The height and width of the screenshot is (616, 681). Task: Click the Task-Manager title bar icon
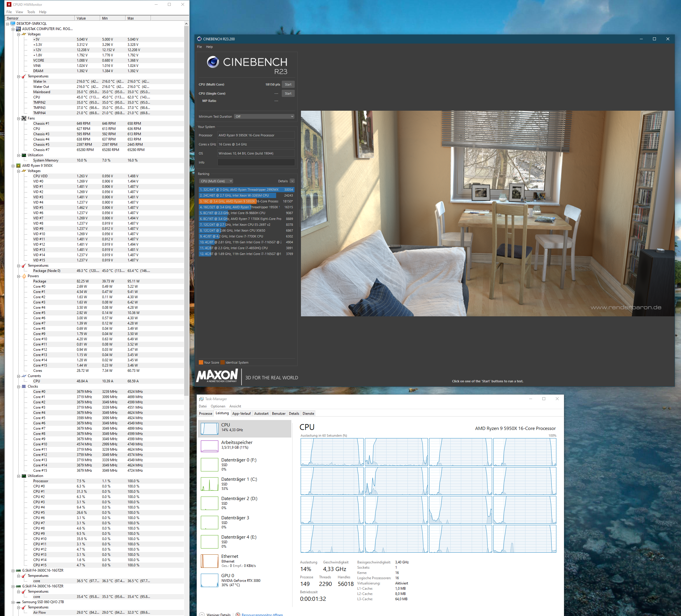click(201, 399)
